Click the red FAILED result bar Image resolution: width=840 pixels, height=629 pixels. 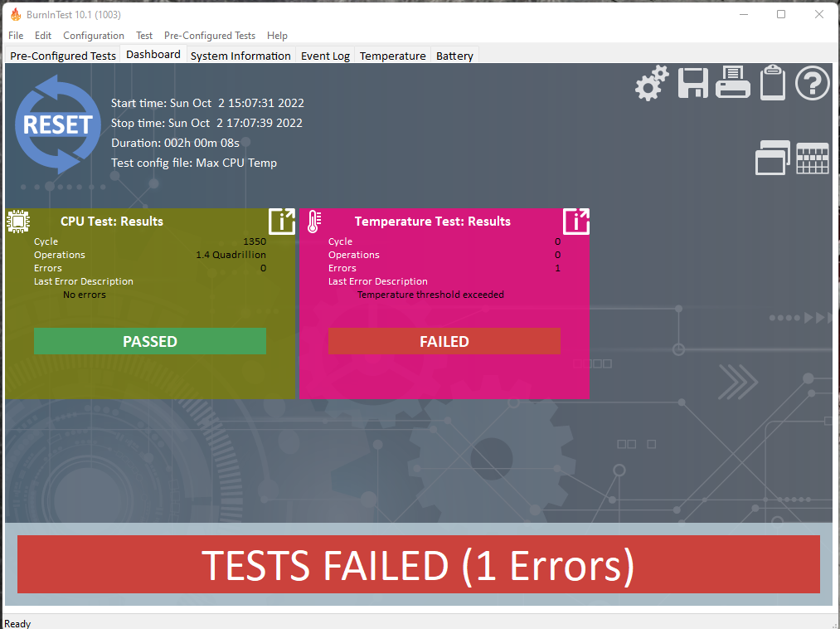click(444, 341)
